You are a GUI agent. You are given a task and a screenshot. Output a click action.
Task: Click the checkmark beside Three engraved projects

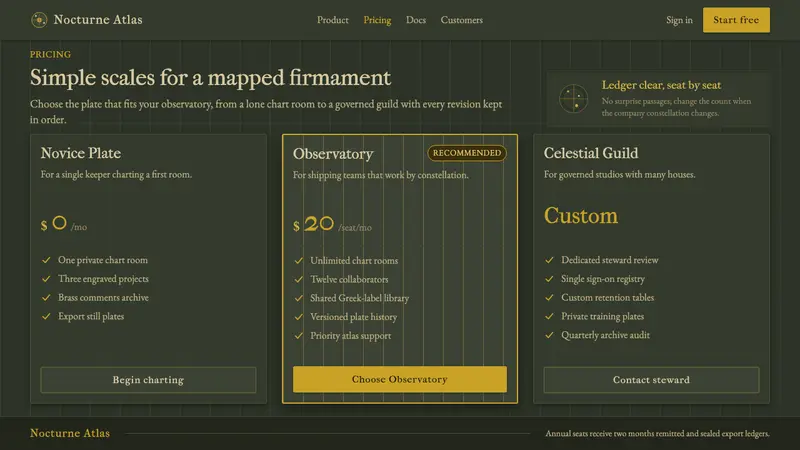tap(46, 279)
